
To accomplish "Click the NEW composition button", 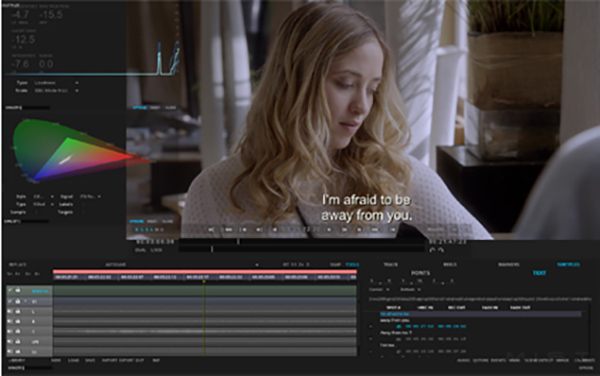I will coord(56,360).
